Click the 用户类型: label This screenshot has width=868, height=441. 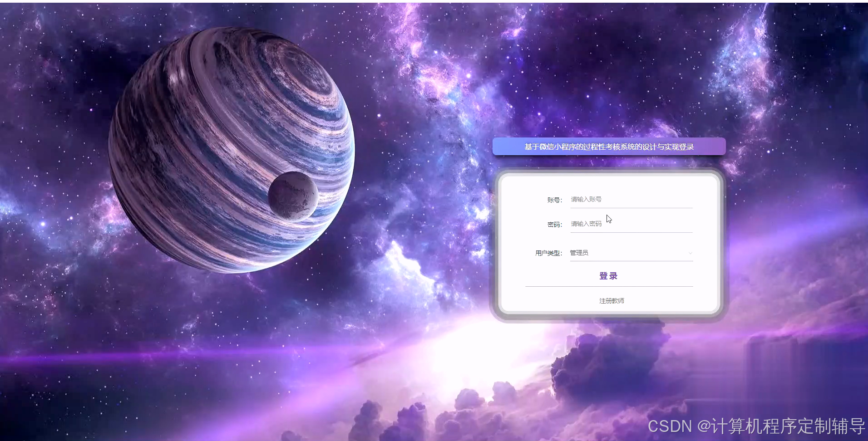[x=549, y=253]
